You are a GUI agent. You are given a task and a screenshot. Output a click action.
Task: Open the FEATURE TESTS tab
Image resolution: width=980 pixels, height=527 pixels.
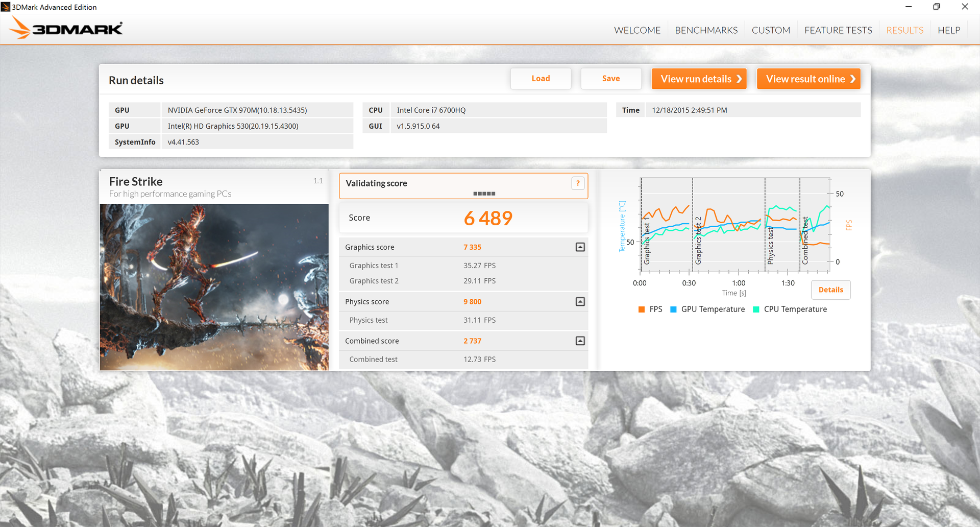tap(838, 30)
